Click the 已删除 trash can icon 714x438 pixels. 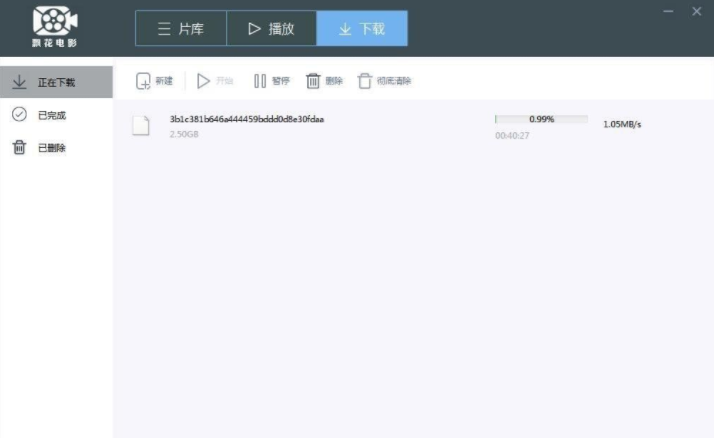(19, 147)
